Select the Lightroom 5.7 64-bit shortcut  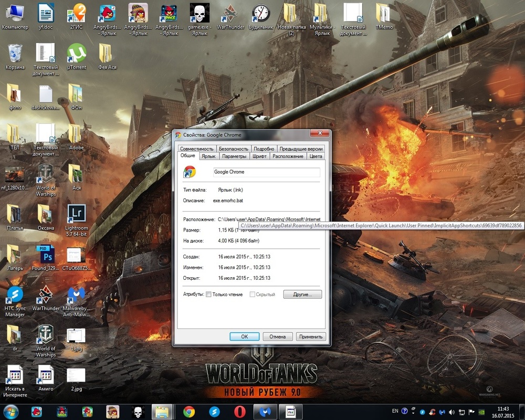[x=76, y=220]
